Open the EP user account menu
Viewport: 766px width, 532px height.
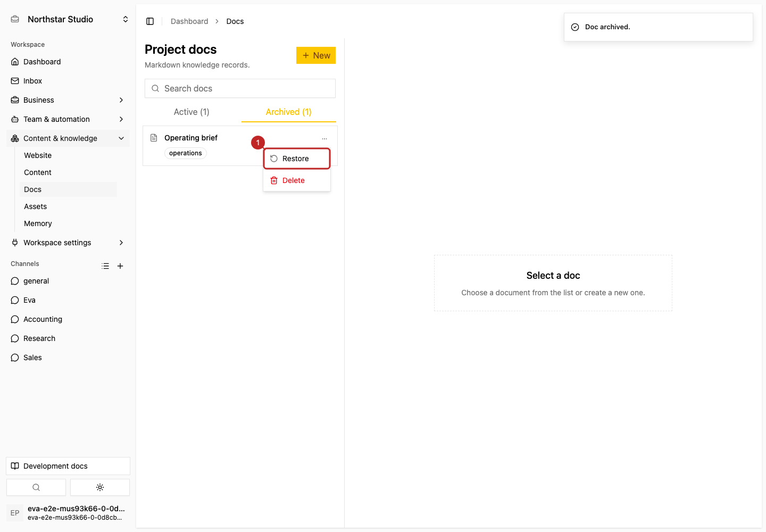pyautogui.click(x=68, y=513)
